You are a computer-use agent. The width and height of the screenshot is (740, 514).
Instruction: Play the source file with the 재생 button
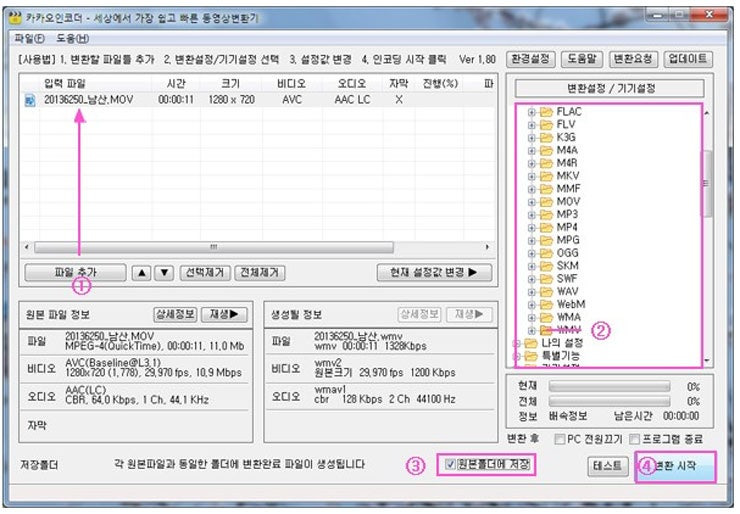coord(224,314)
